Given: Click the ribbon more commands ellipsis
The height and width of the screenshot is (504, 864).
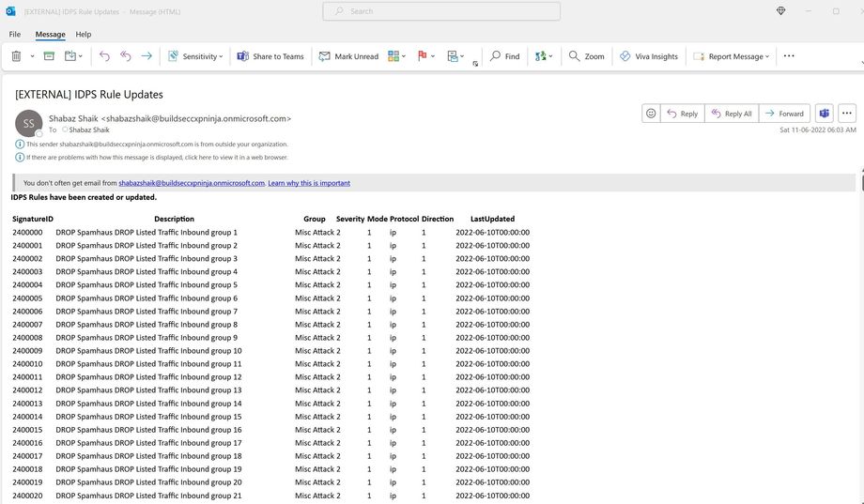Looking at the screenshot, I should [x=789, y=56].
